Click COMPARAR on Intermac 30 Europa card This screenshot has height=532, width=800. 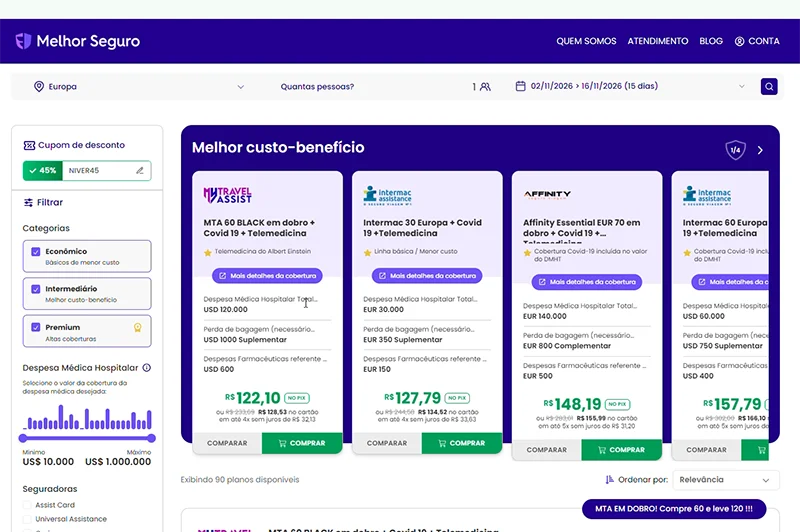pyautogui.click(x=387, y=443)
